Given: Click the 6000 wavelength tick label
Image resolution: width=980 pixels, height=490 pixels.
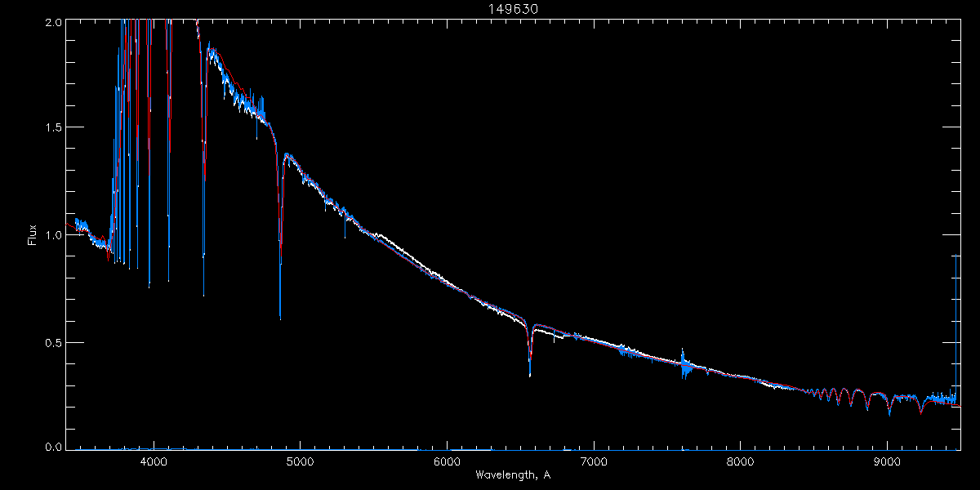Looking at the screenshot, I should pyautogui.click(x=447, y=461).
